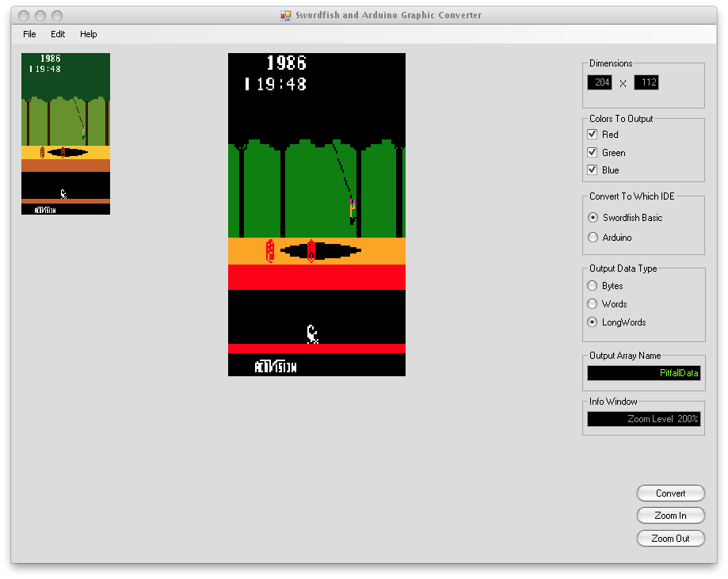Choose Bytes as output data type

[x=592, y=286]
